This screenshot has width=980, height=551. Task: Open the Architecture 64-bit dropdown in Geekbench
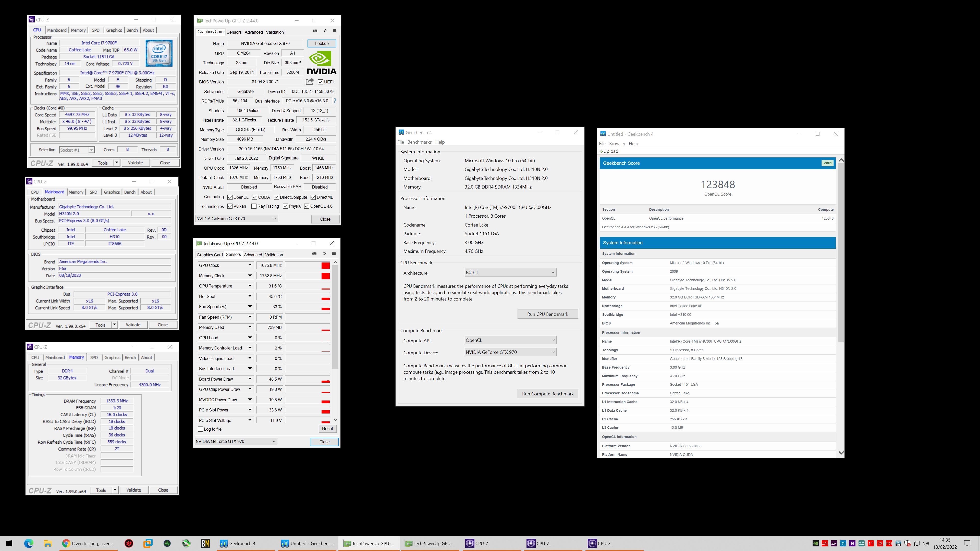pos(510,272)
